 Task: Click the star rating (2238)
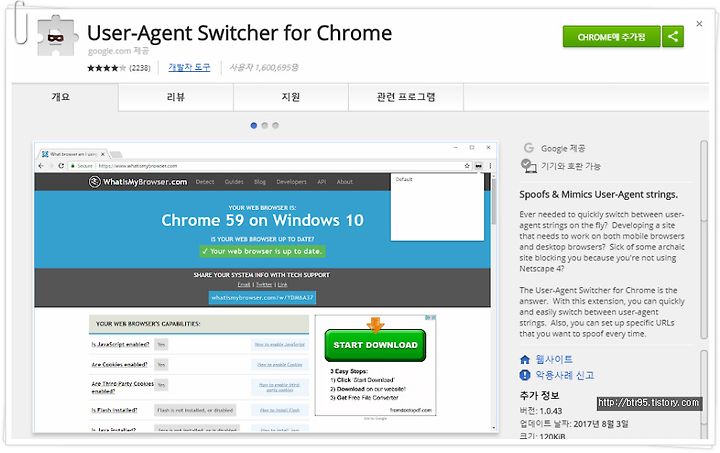point(118,68)
